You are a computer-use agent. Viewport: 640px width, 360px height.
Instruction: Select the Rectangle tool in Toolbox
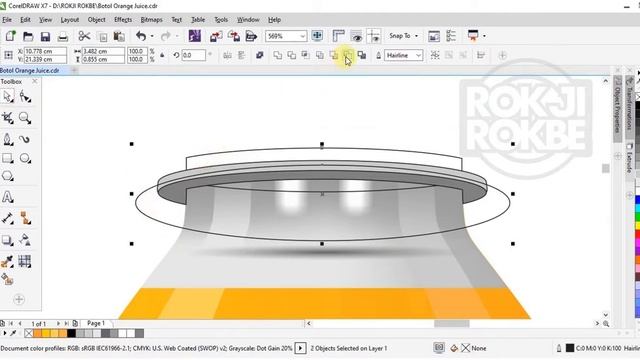[x=7, y=158]
